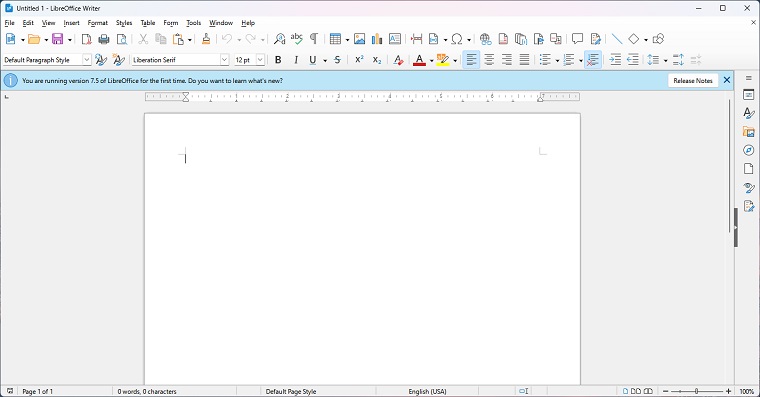Screen dimensions: 760x397
Task: Click the New document icon
Action: [x=11, y=39]
